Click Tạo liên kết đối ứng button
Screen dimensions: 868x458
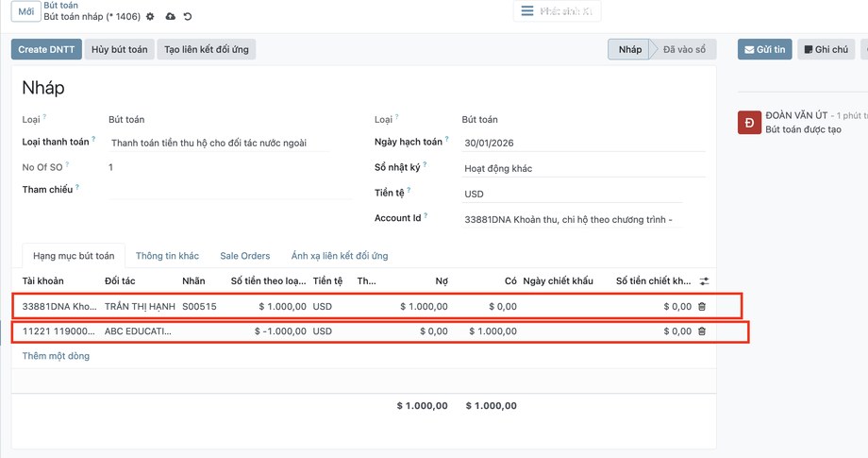coord(207,49)
